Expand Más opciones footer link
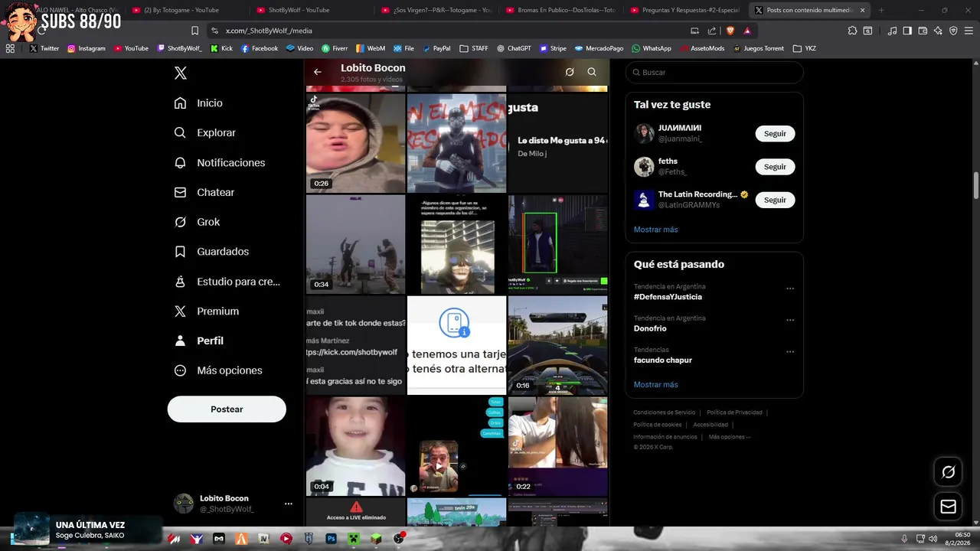 [x=730, y=437]
